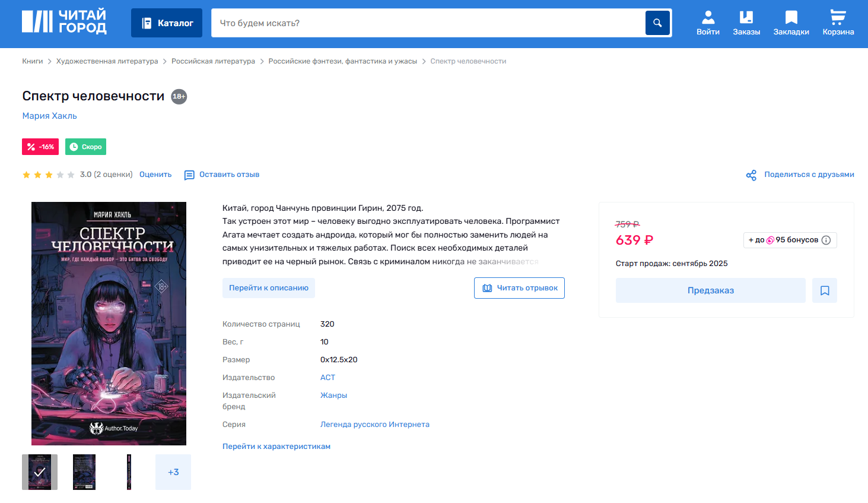868x503 pixels.
Task: Open series Легенда русского Интернета
Action: pyautogui.click(x=375, y=425)
